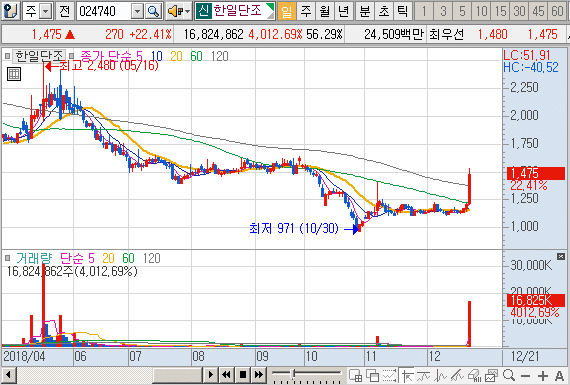This screenshot has width=570, height=385.
Task: Click the +22.41% change rate
Action: pos(150,35)
